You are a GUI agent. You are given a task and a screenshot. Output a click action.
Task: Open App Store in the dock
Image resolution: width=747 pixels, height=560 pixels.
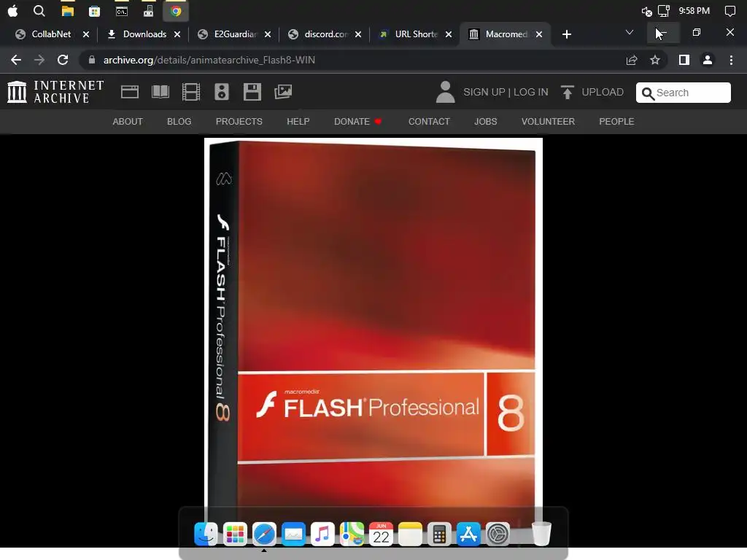click(468, 534)
